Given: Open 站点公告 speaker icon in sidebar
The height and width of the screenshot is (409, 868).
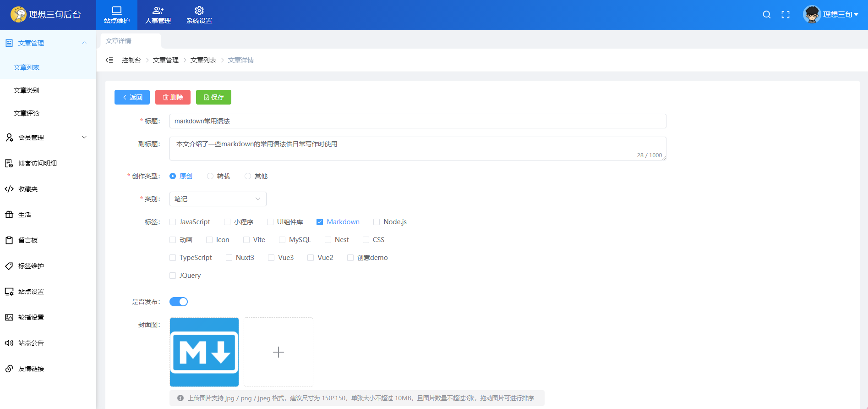Looking at the screenshot, I should pos(9,343).
